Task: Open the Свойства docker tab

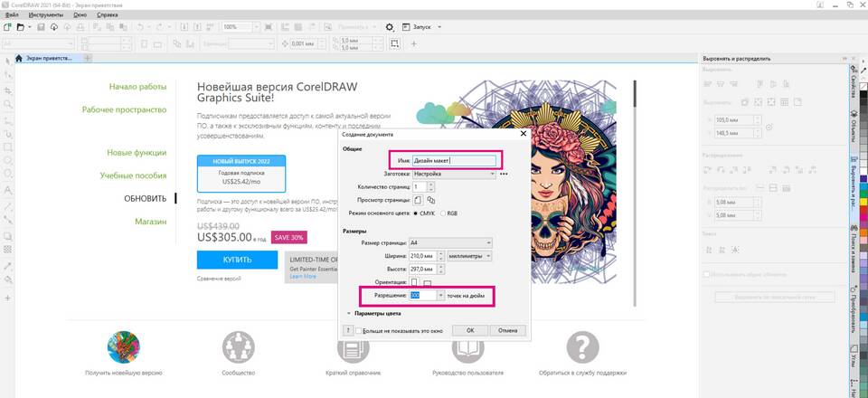Action: tap(853, 82)
